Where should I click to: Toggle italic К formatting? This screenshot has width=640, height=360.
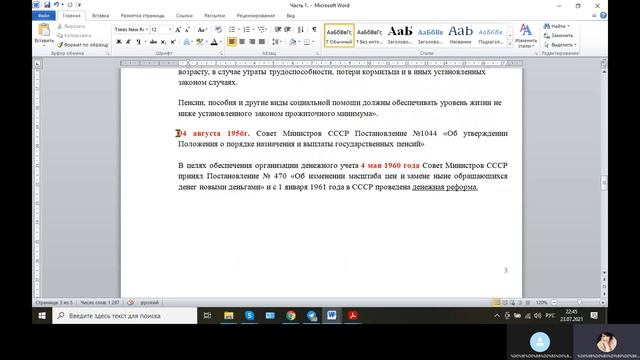129,42
